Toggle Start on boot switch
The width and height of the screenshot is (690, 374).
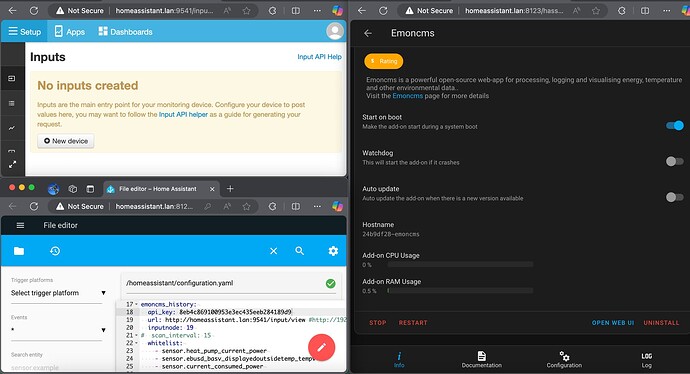[675, 126]
